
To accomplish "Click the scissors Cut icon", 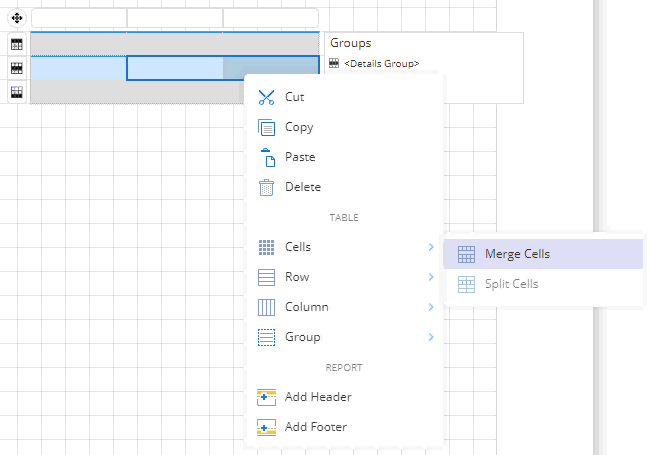I will 266,97.
